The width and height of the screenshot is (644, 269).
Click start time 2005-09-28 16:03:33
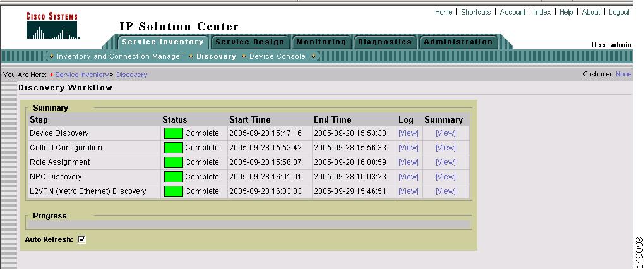pos(265,191)
